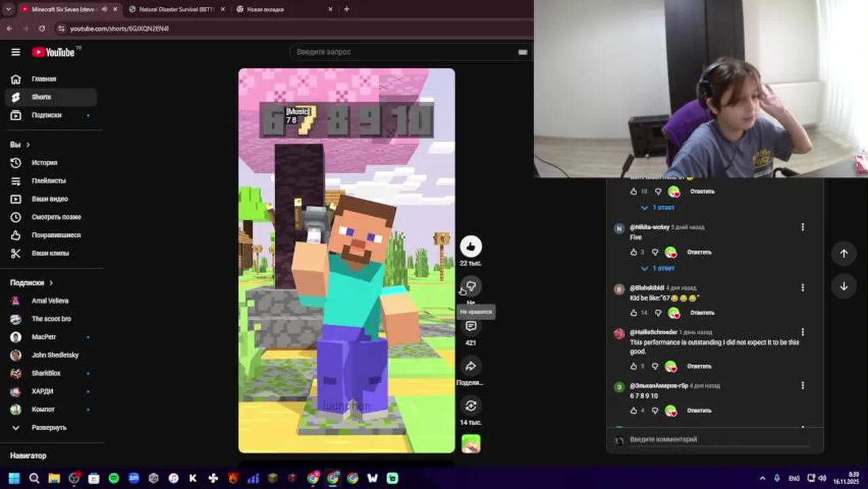This screenshot has height=489, width=868.
Task: Click the Remix icon showing 14 тыс.
Action: pyautogui.click(x=471, y=405)
